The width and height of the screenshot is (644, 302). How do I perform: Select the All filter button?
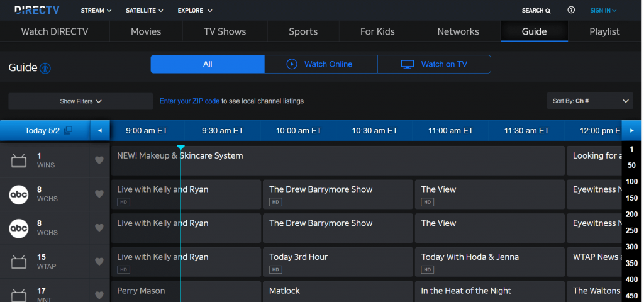click(x=208, y=64)
